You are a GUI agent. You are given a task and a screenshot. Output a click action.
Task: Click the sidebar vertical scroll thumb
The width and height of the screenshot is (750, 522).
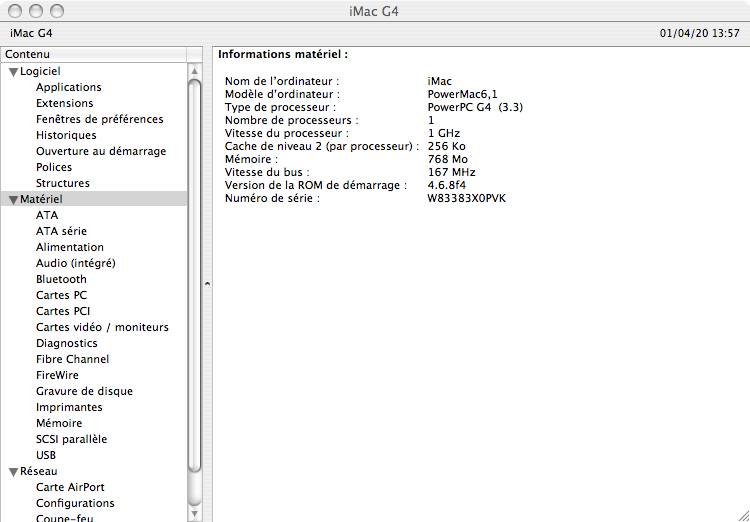click(x=194, y=276)
